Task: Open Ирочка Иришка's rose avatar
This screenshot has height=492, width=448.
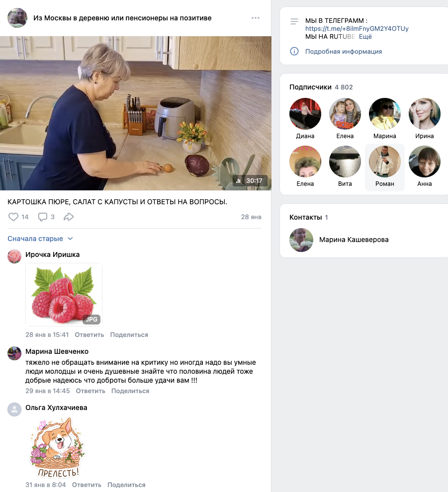Action: point(14,256)
